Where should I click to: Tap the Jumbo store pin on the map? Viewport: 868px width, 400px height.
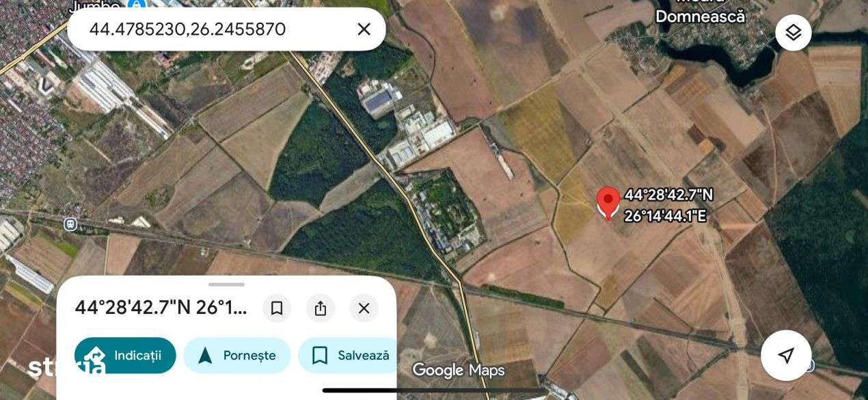pyautogui.click(x=137, y=5)
